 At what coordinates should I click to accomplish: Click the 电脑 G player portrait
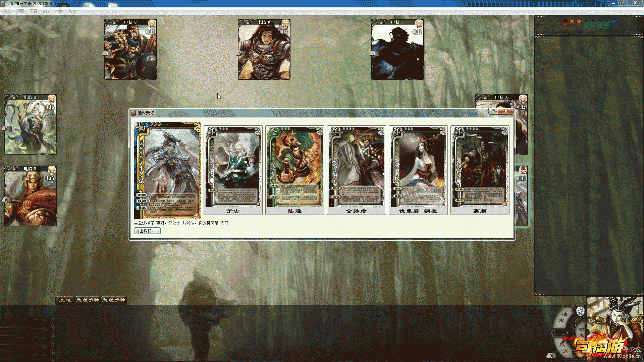click(130, 49)
